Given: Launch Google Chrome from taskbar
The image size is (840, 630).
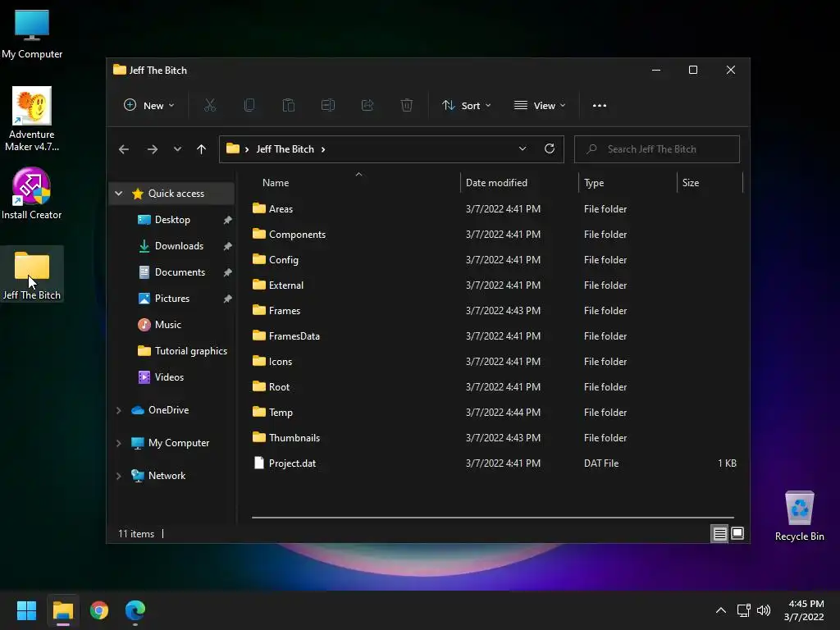Looking at the screenshot, I should (99, 610).
